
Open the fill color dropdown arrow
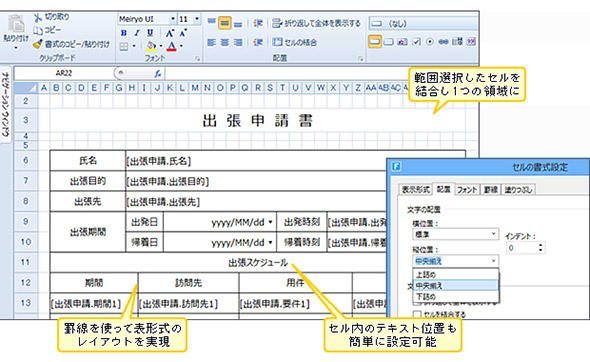pos(161,47)
